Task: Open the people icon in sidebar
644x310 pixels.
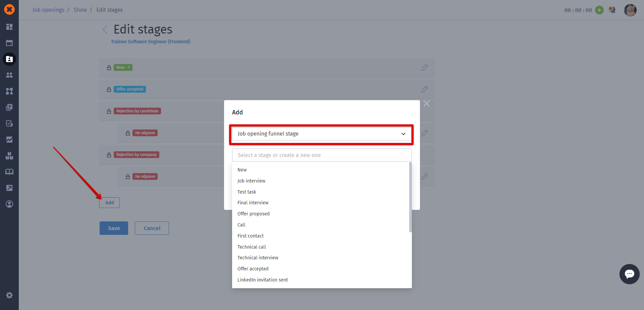Action: click(x=9, y=75)
